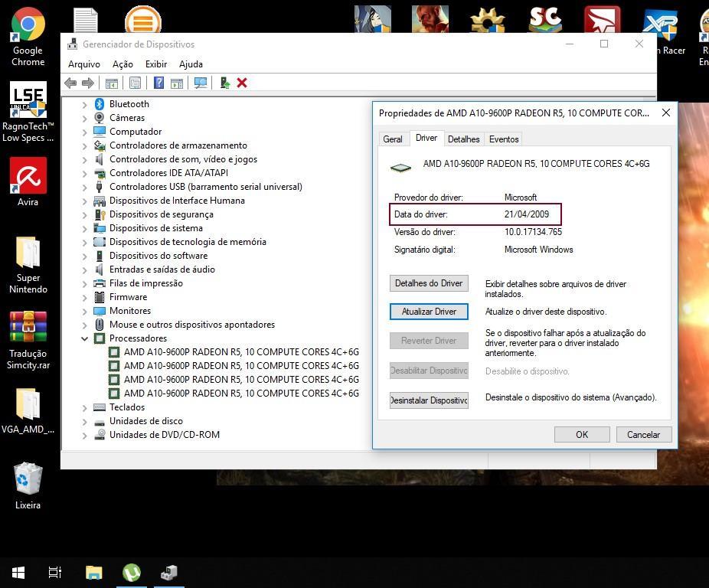
Task: Open Avira desktop shortcut
Action: click(28, 181)
